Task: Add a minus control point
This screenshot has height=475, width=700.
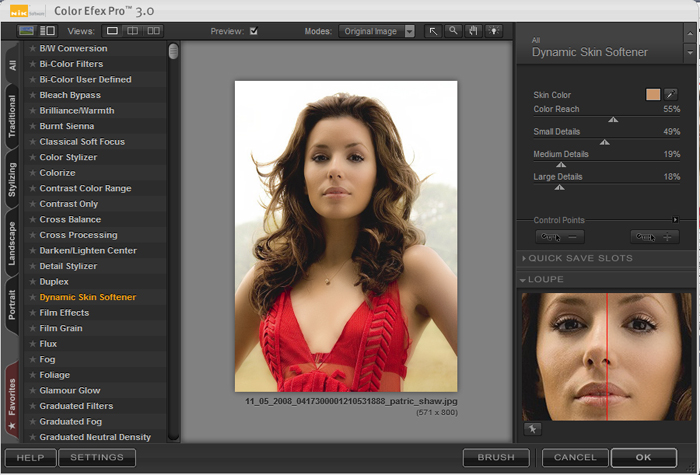Action: pos(560,237)
